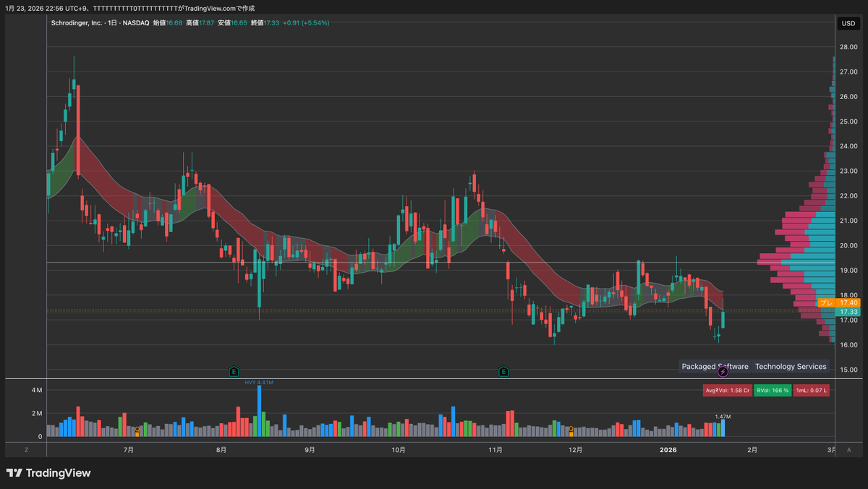
Task: Click the 20.00 price axis label
Action: [848, 246]
